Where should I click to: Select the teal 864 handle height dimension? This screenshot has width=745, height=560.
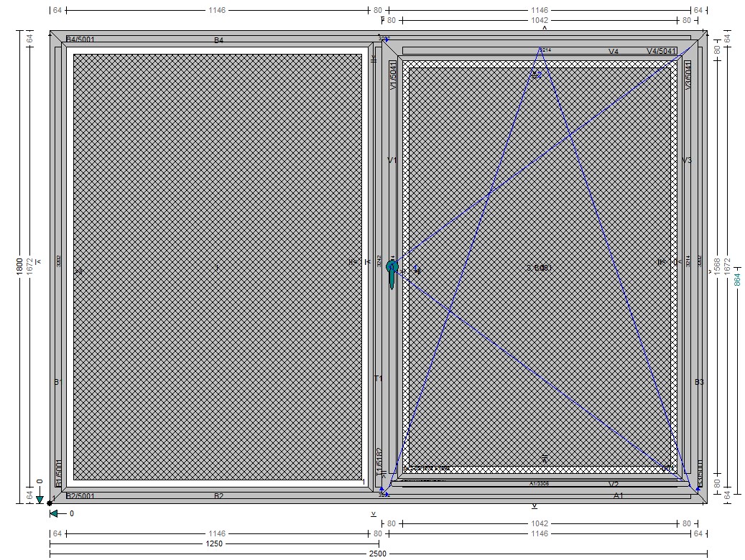point(737,279)
